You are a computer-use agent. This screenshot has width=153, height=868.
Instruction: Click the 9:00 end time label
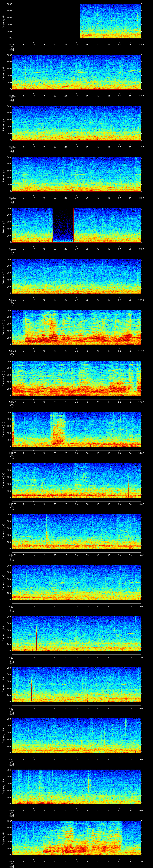coord(141,249)
